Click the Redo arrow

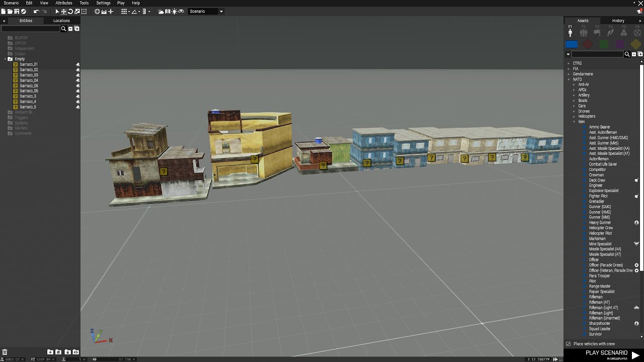(x=44, y=11)
